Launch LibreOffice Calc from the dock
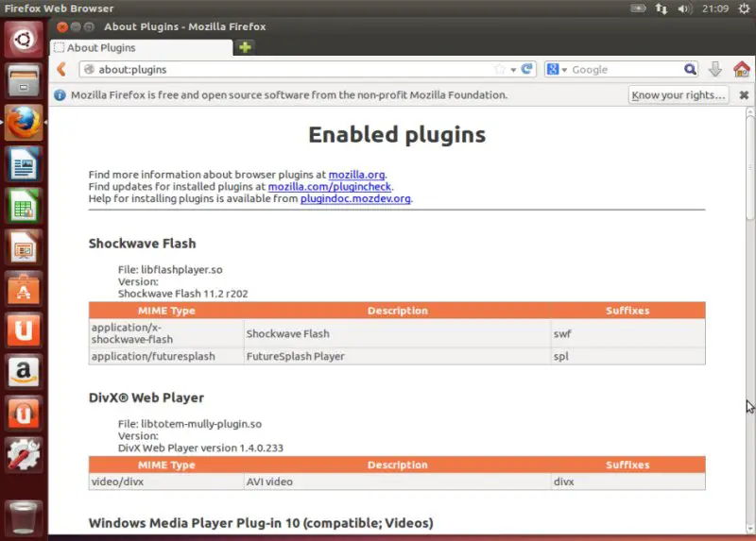 [x=23, y=205]
